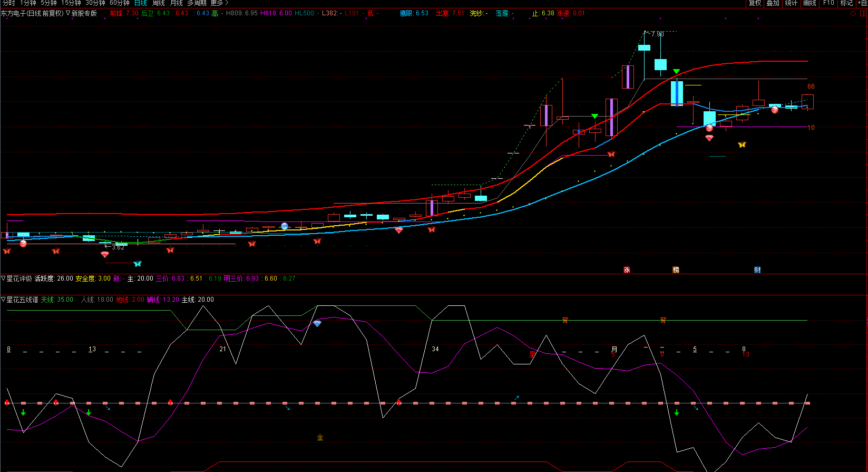Click the 出塞: 7.51 indicator value

(450, 13)
